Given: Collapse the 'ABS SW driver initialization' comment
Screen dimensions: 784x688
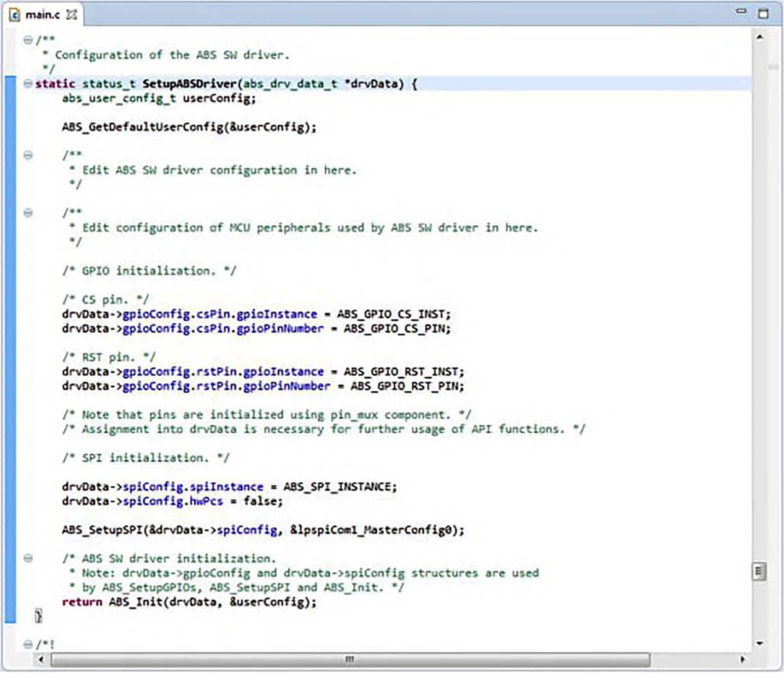Looking at the screenshot, I should [28, 558].
